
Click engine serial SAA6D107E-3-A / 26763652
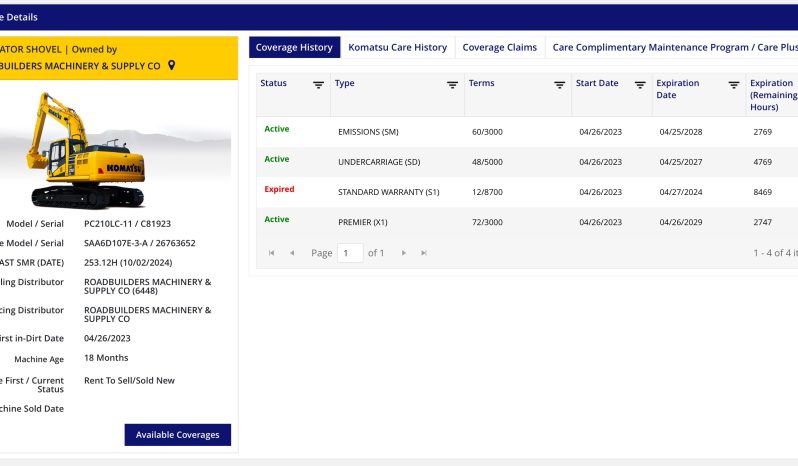tap(139, 243)
